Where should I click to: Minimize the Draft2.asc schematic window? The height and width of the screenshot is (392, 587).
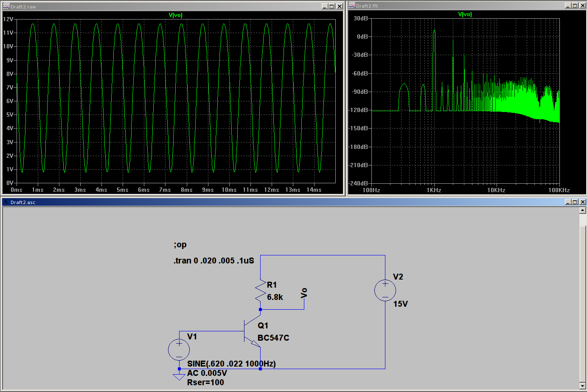click(568, 202)
